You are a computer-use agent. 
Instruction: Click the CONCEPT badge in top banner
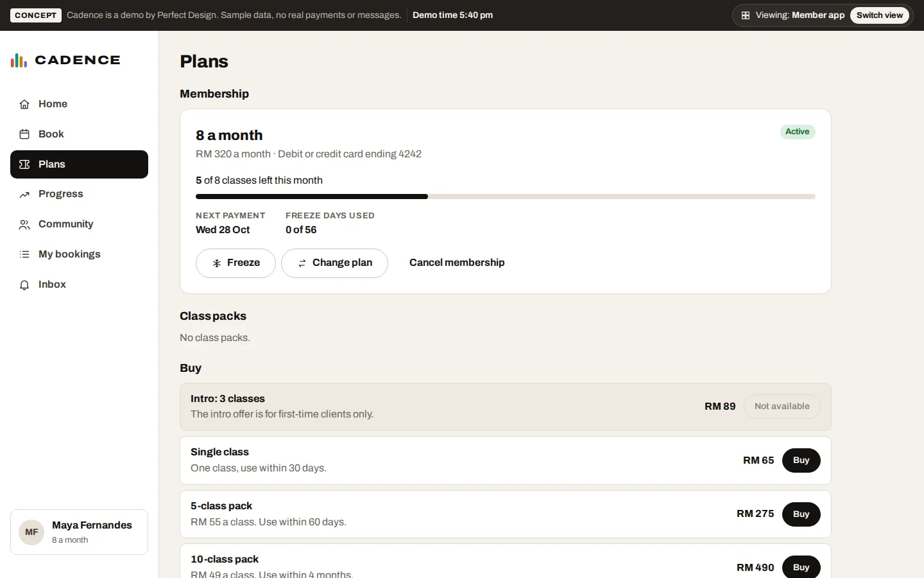pos(36,15)
